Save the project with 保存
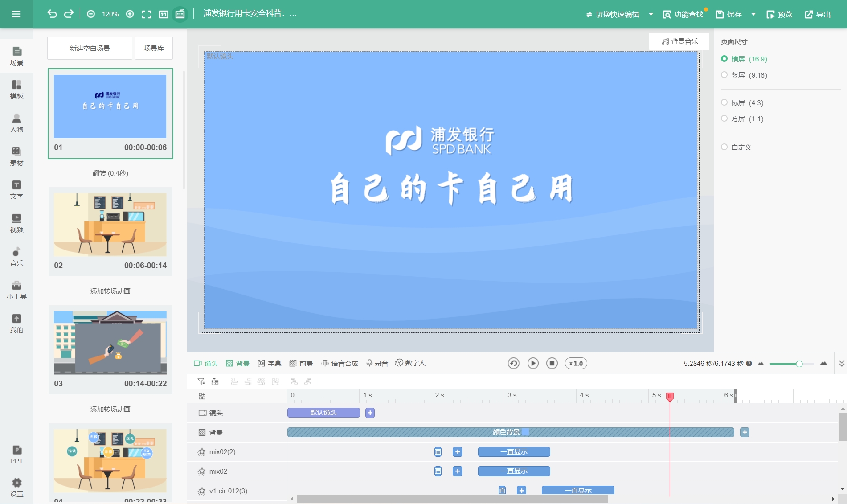 click(x=728, y=14)
